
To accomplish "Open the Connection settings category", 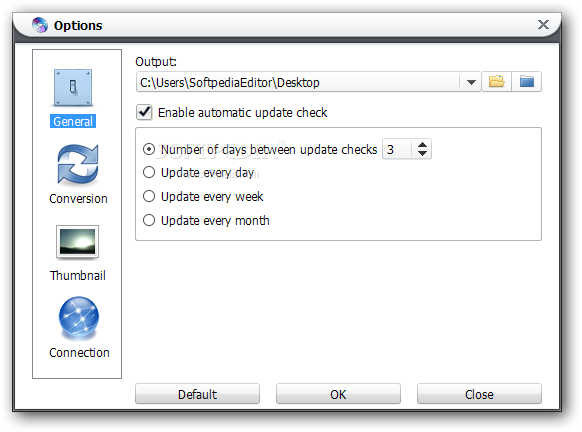I will pos(79,327).
